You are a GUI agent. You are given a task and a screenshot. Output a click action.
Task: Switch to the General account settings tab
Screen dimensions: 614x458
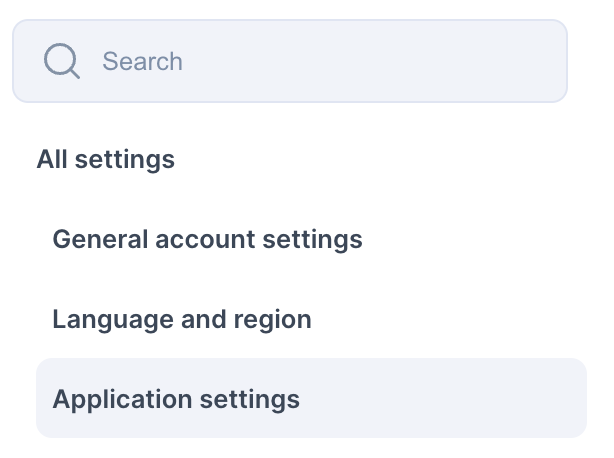point(208,240)
